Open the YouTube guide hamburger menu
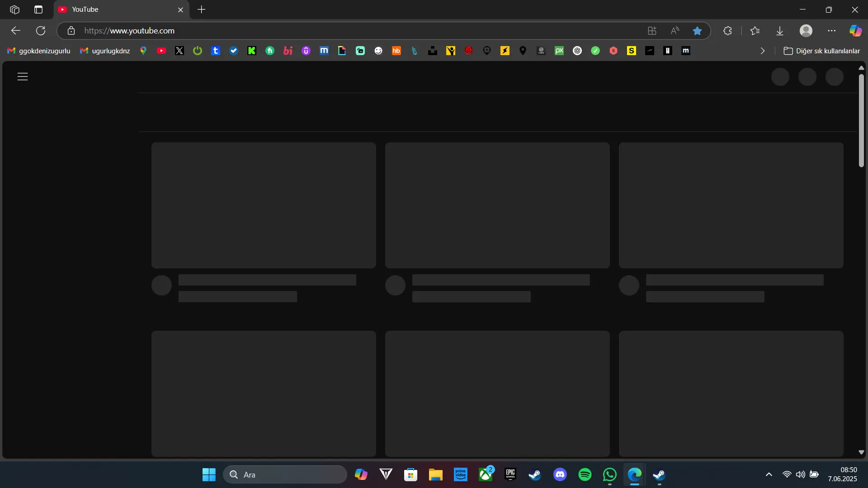The image size is (868, 488). pyautogui.click(x=23, y=76)
